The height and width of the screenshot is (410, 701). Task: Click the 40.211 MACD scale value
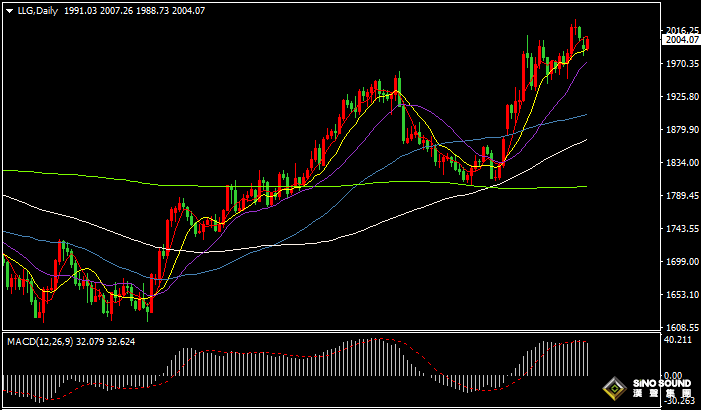pyautogui.click(x=680, y=341)
